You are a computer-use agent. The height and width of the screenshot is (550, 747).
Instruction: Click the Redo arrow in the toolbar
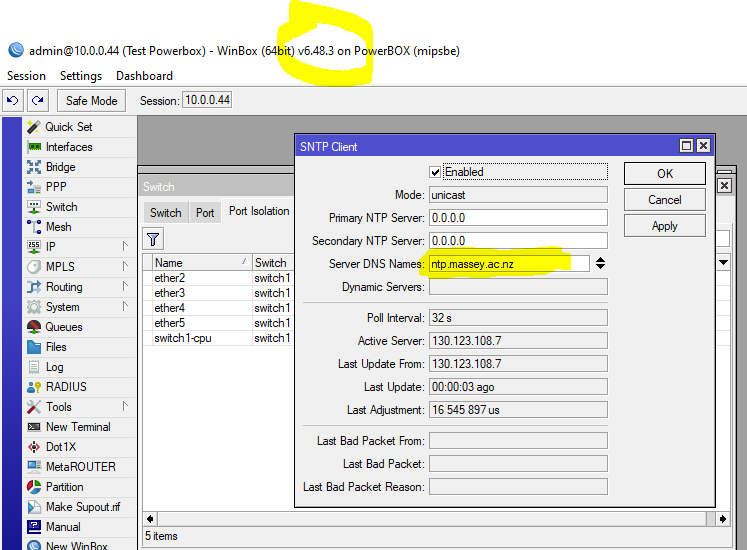pyautogui.click(x=38, y=101)
